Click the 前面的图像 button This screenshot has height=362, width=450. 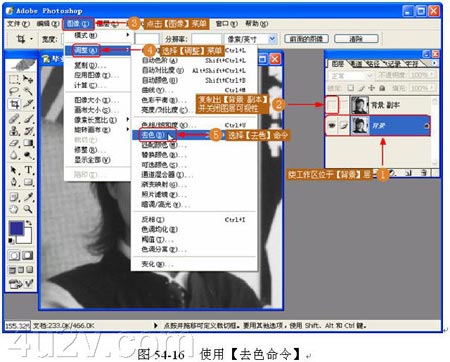coord(306,39)
